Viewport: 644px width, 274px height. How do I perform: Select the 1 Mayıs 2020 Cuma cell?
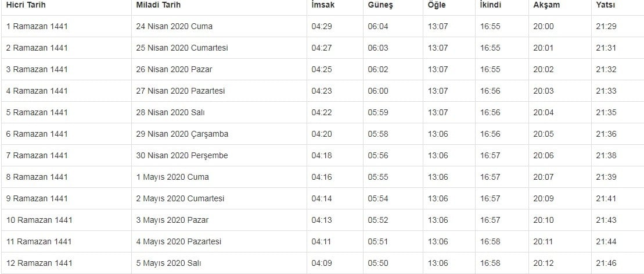pyautogui.click(x=172, y=177)
